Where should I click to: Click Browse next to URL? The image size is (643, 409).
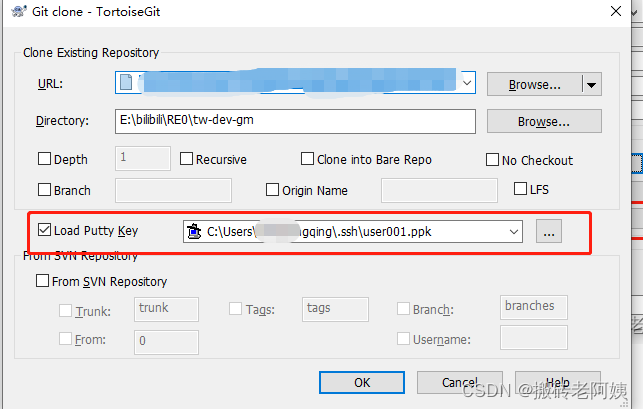534,85
